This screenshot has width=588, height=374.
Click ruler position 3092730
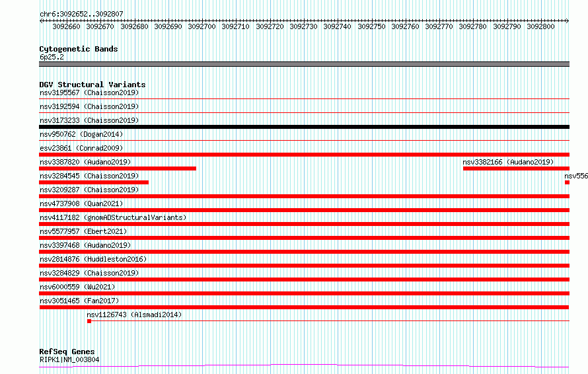point(303,26)
